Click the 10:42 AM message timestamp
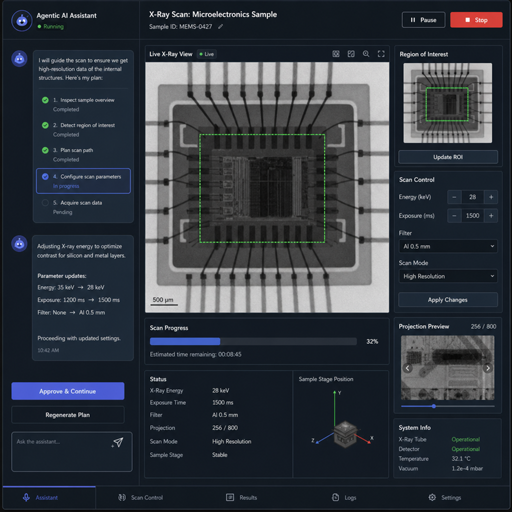Viewport: 512px width, 512px height. [48, 350]
